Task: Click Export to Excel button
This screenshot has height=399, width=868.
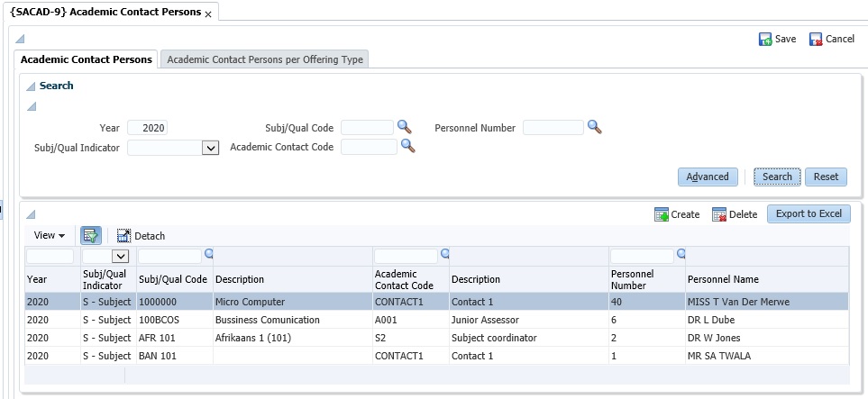Action: click(x=808, y=213)
